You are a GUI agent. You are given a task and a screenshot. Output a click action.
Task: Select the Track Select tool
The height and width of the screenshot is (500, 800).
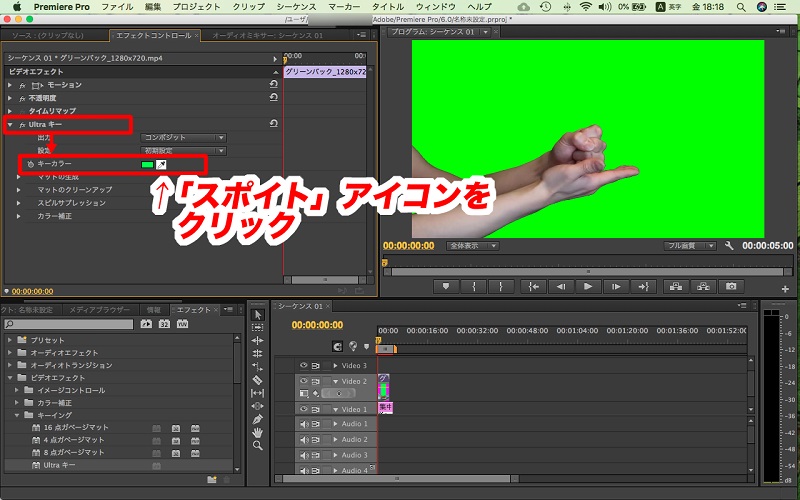click(258, 328)
